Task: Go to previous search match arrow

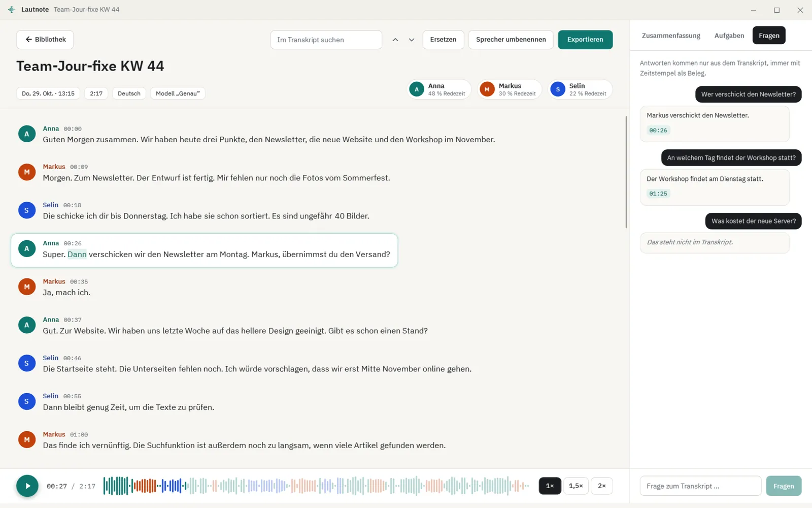Action: click(x=395, y=40)
